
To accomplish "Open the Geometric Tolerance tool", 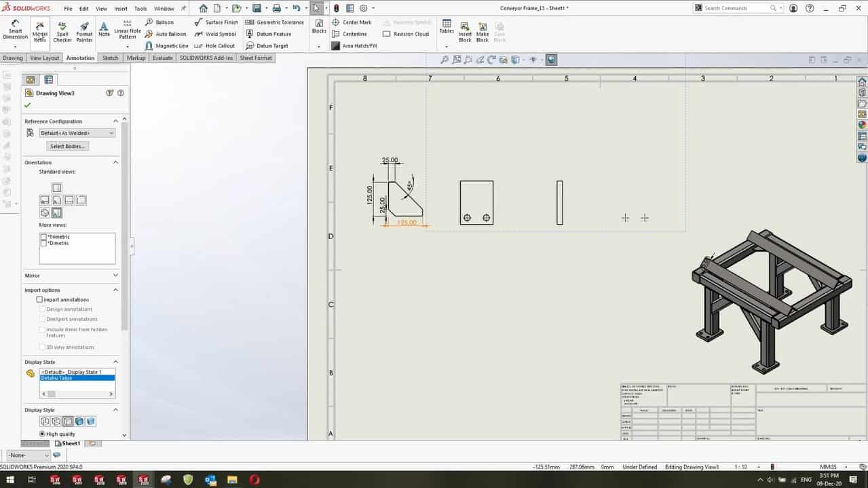I will (x=275, y=22).
